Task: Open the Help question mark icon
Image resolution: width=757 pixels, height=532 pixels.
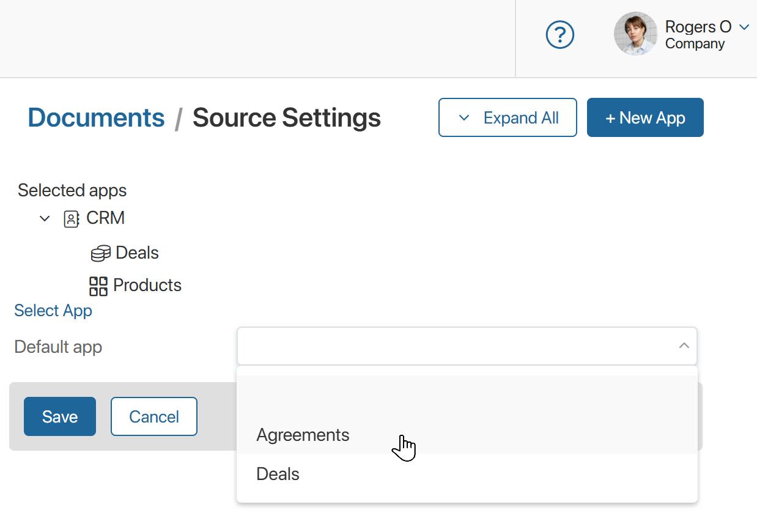Action: (559, 35)
